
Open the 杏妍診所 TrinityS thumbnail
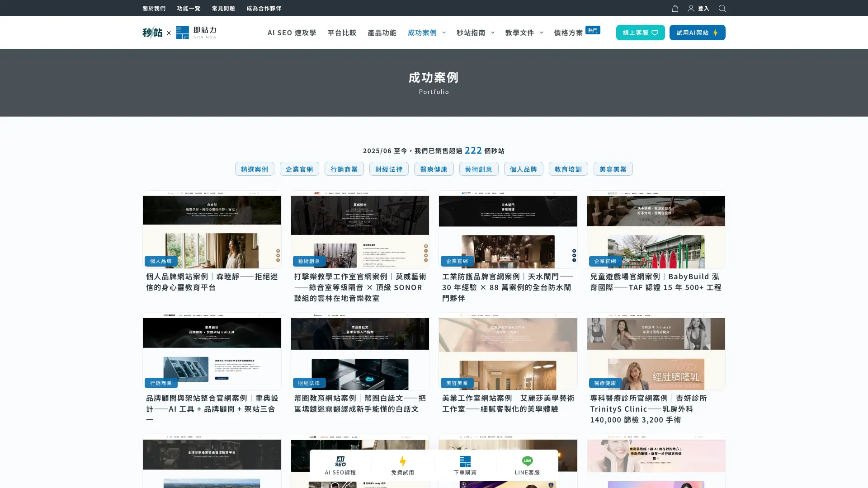656,351
